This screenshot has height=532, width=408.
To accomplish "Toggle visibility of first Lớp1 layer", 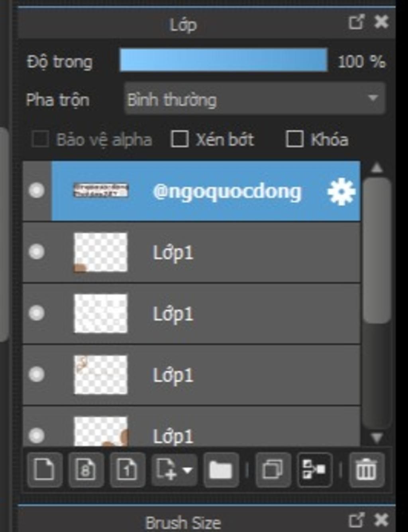I will coord(37,252).
